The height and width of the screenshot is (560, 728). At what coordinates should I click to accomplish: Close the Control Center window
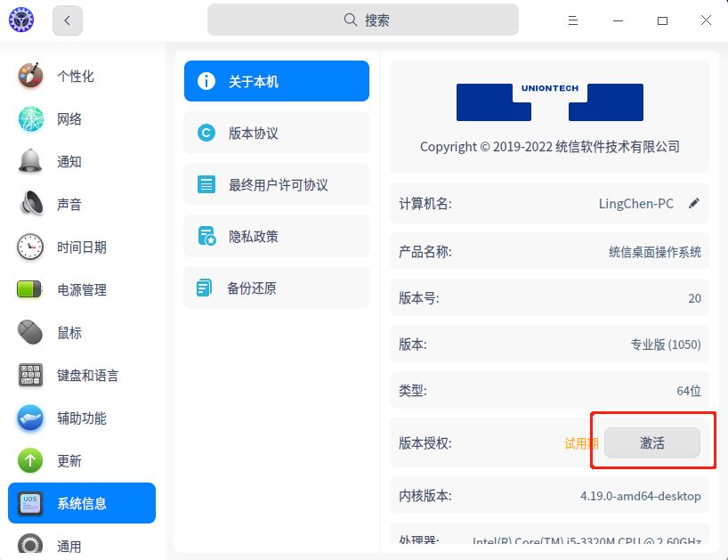706,20
